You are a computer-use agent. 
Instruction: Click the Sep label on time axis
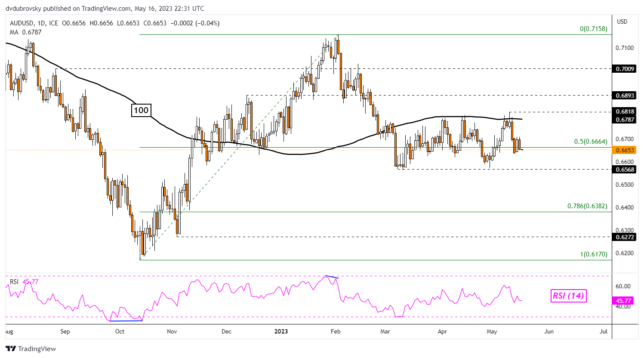(x=65, y=331)
